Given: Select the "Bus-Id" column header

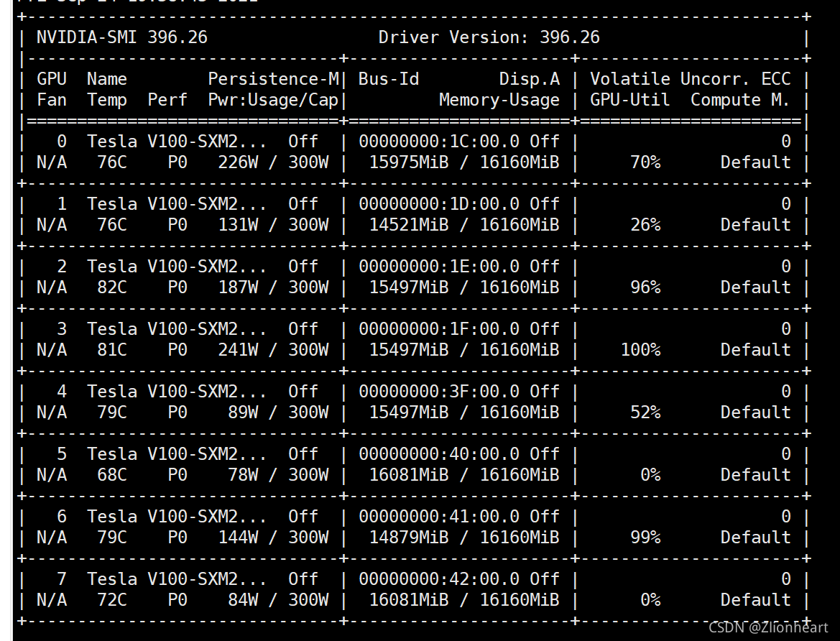Looking at the screenshot, I should coord(389,79).
